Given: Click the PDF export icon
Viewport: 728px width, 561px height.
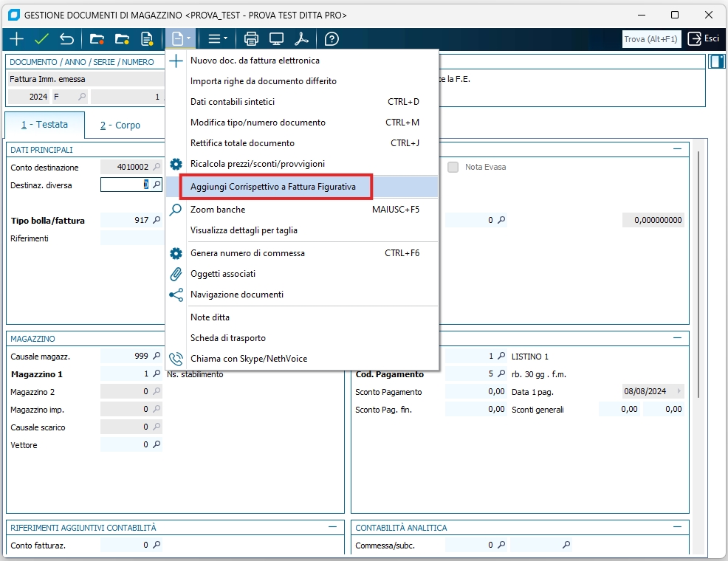Looking at the screenshot, I should pyautogui.click(x=301, y=39).
